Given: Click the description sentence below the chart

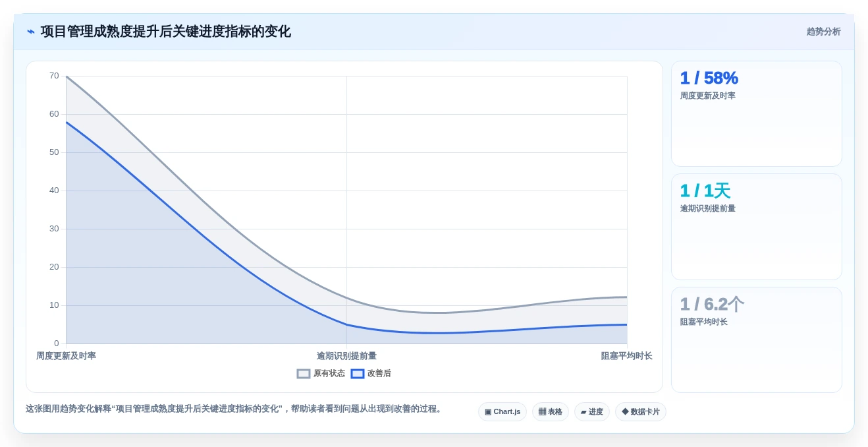Looking at the screenshot, I should [x=234, y=409].
